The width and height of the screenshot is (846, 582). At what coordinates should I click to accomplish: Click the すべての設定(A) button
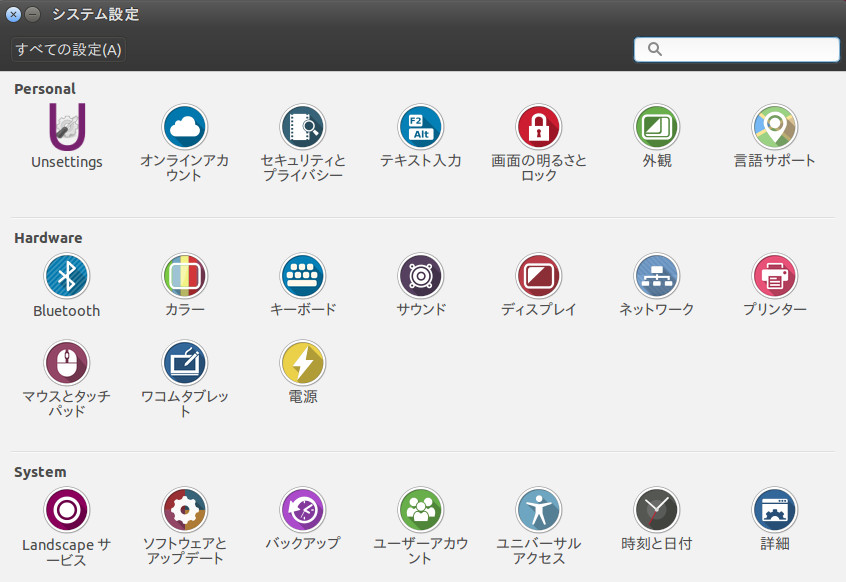(66, 49)
